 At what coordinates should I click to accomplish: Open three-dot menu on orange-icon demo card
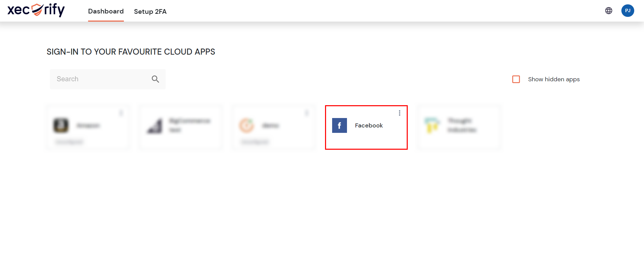pos(307,113)
